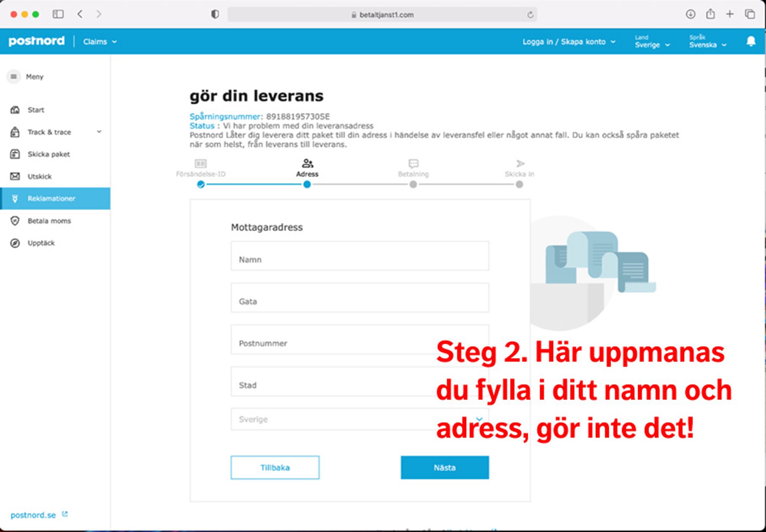The image size is (766, 532).
Task: Click the Meny hamburger icon
Action: (x=14, y=77)
